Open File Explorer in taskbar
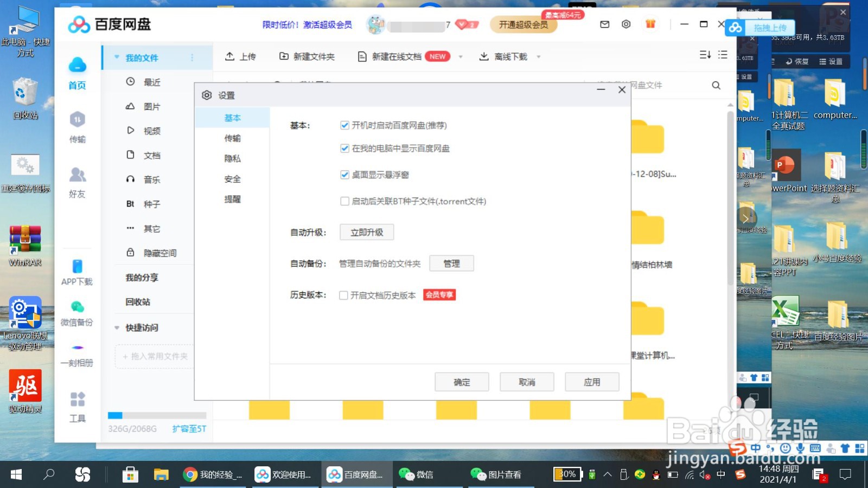868x488 pixels. pos(161,474)
